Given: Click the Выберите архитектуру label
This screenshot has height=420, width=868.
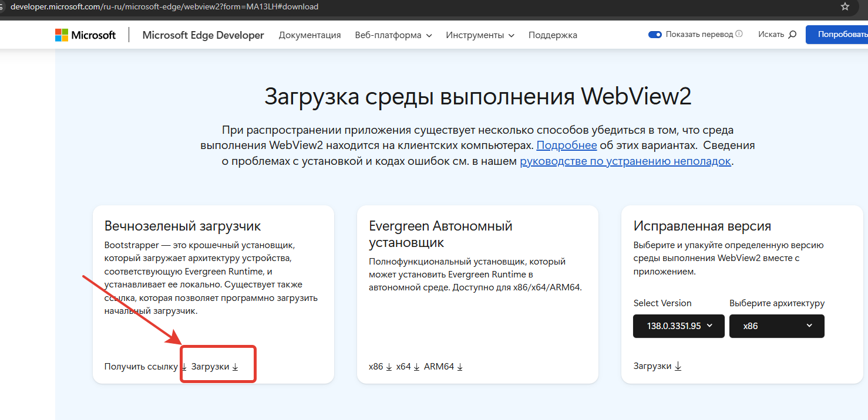Looking at the screenshot, I should (x=777, y=303).
